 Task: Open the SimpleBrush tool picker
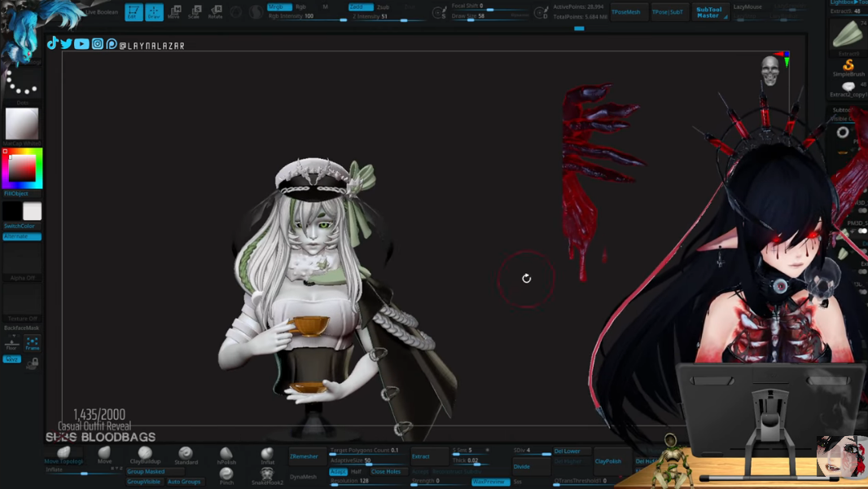[x=848, y=66]
